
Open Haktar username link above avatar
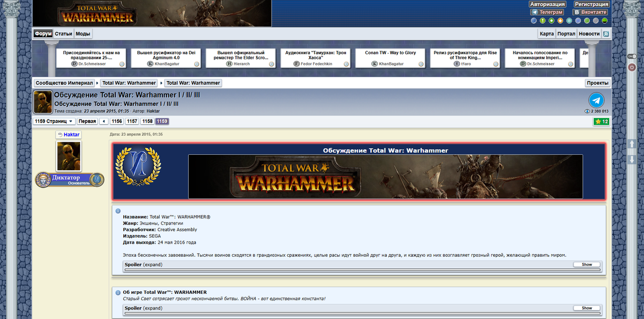pyautogui.click(x=71, y=135)
